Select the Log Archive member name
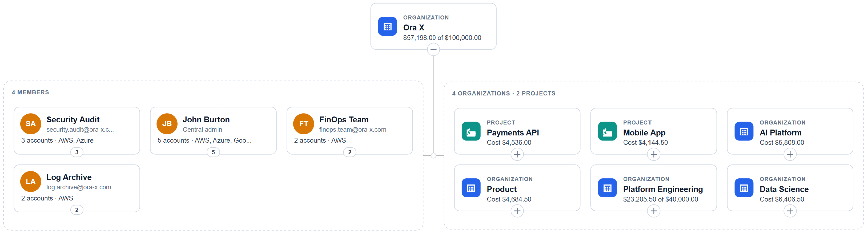The width and height of the screenshot is (868, 233). (x=69, y=177)
